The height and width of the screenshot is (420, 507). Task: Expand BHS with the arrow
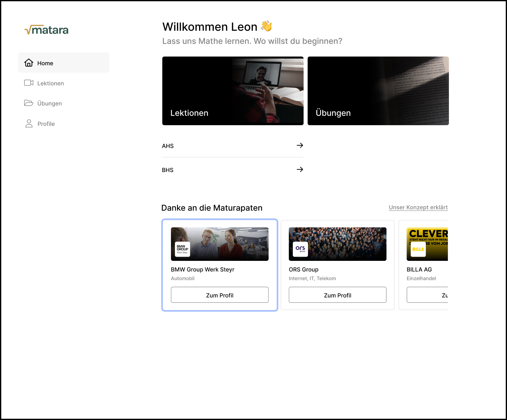(300, 169)
